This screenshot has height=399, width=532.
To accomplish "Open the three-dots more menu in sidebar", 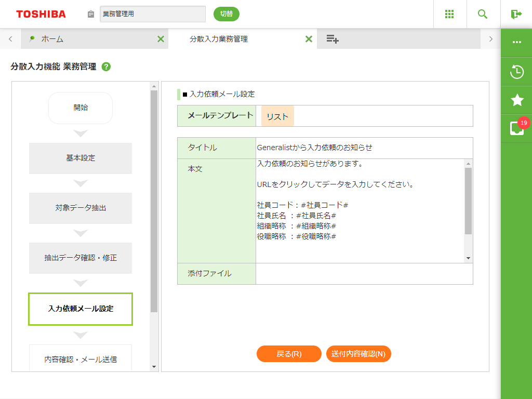I will coord(516,42).
